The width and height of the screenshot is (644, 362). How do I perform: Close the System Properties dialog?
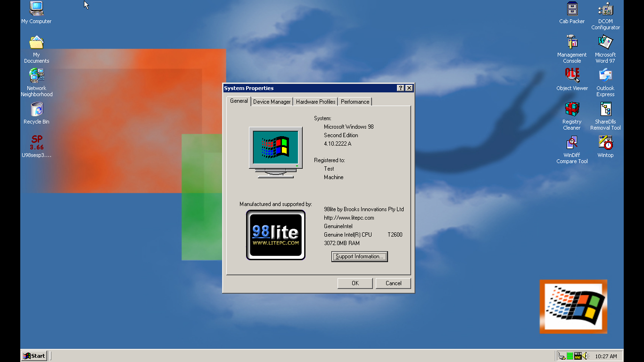[x=409, y=88]
